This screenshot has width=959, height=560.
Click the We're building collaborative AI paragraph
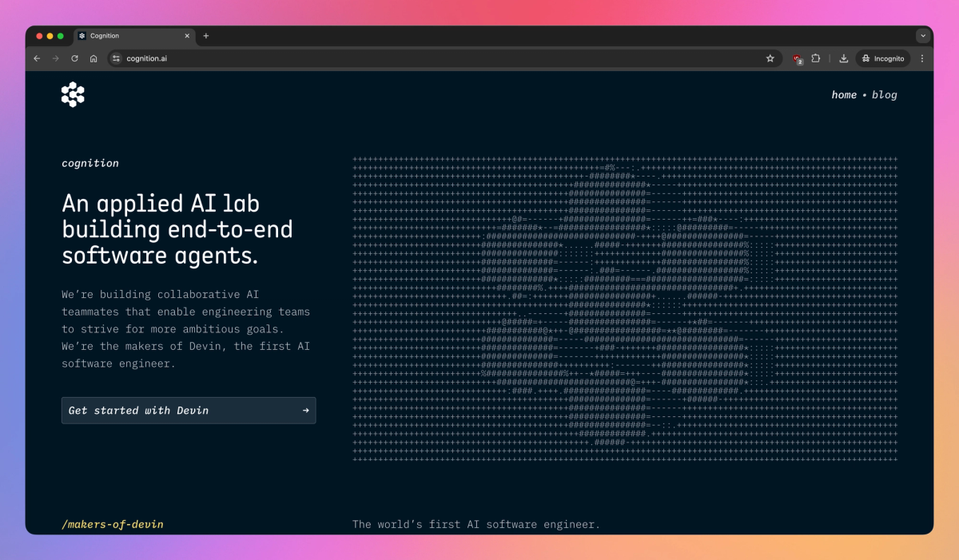pyautogui.click(x=185, y=329)
